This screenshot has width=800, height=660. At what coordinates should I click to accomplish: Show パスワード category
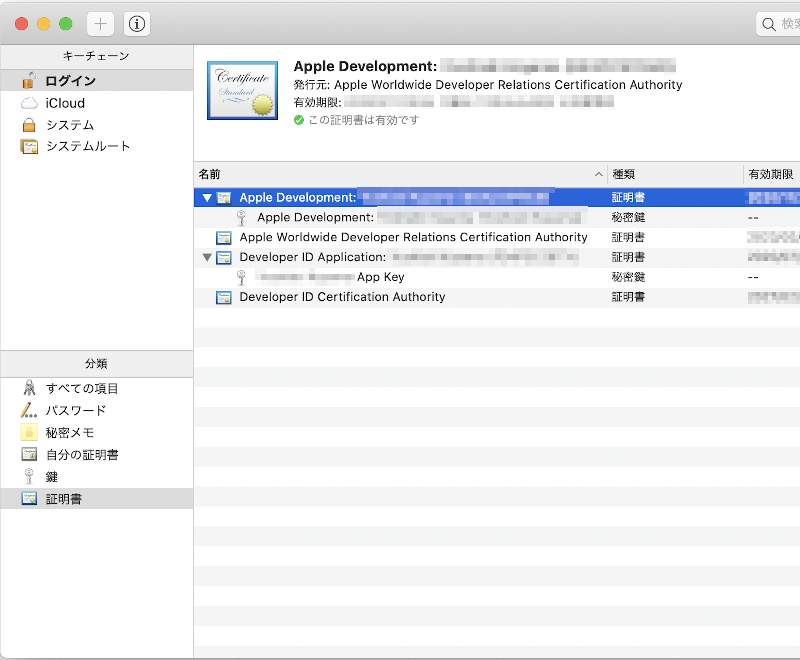(x=76, y=411)
